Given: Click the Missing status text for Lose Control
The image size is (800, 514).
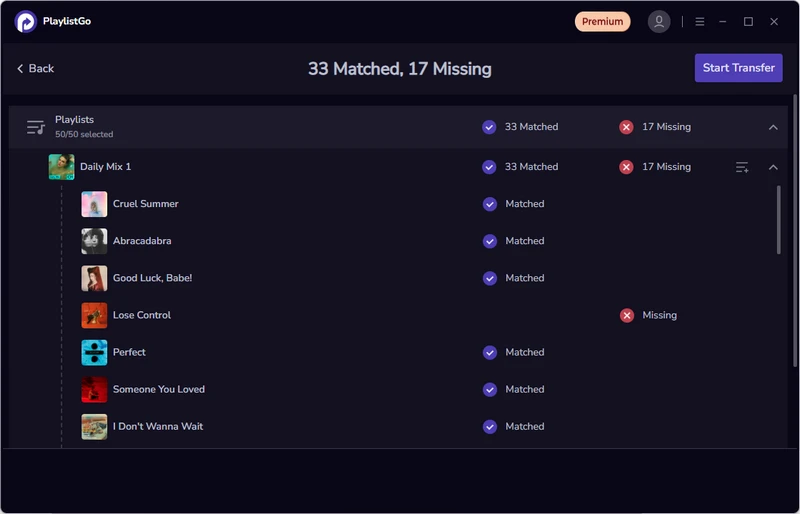Looking at the screenshot, I should click(659, 315).
